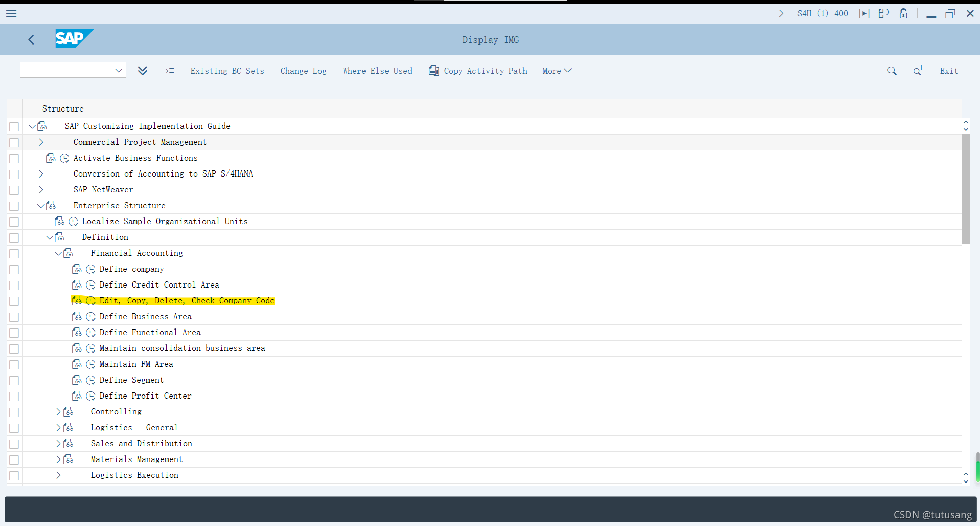
Task: Execute Localize Sample Organizational Units activity icon
Action: (x=74, y=222)
